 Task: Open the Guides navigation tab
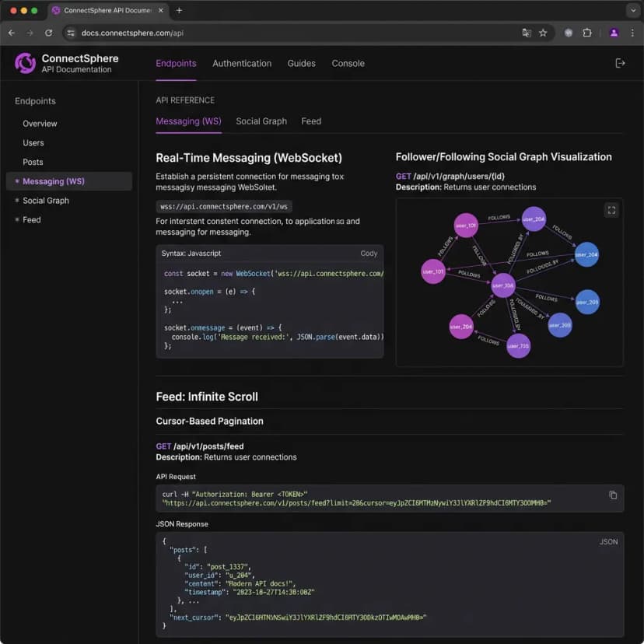(x=302, y=63)
